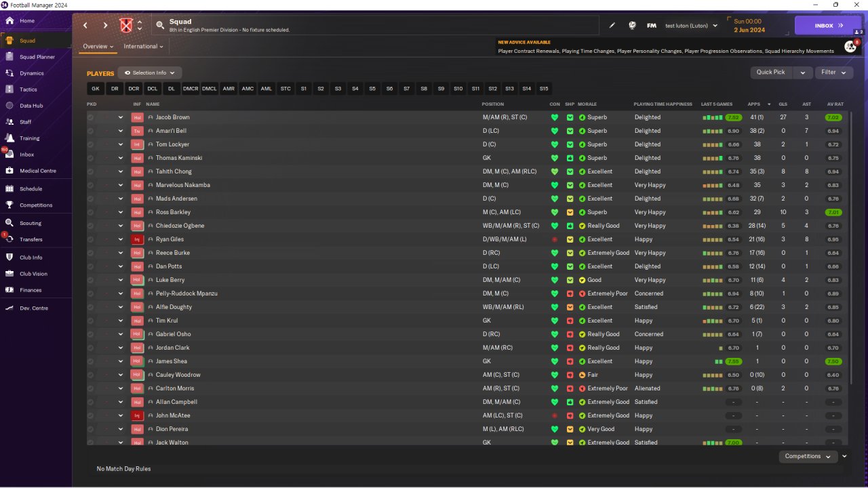Click the FM logo menu icon
The width and height of the screenshot is (868, 488).
652,26
